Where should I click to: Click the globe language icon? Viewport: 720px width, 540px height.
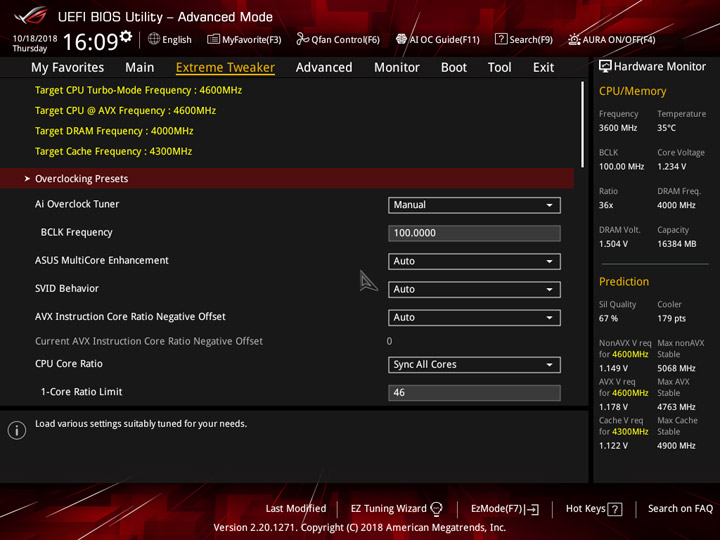154,39
